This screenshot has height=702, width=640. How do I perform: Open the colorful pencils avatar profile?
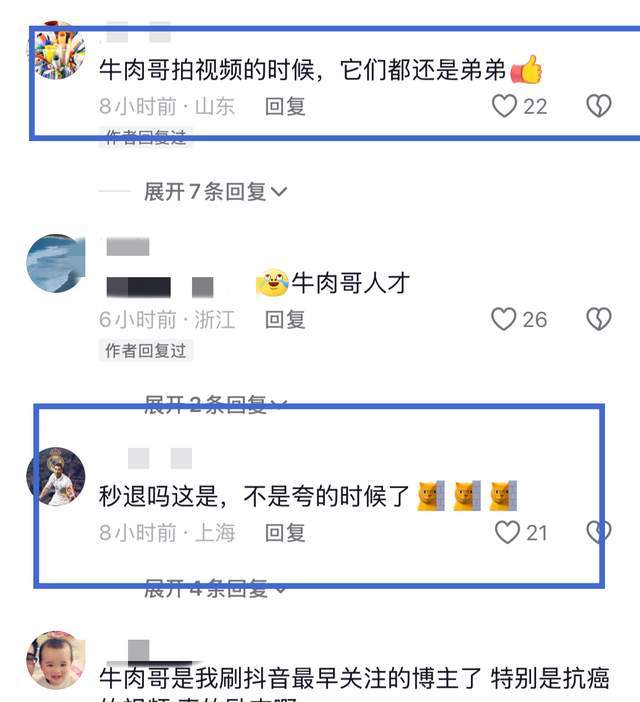click(x=56, y=50)
